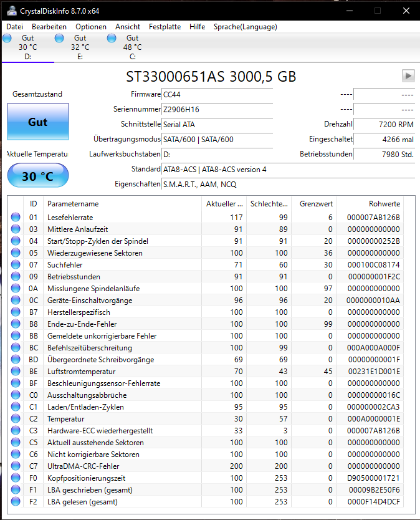The image size is (420, 520).
Task: Click status orb of LBA geschrieben (gesamt) row
Action: click(x=16, y=489)
